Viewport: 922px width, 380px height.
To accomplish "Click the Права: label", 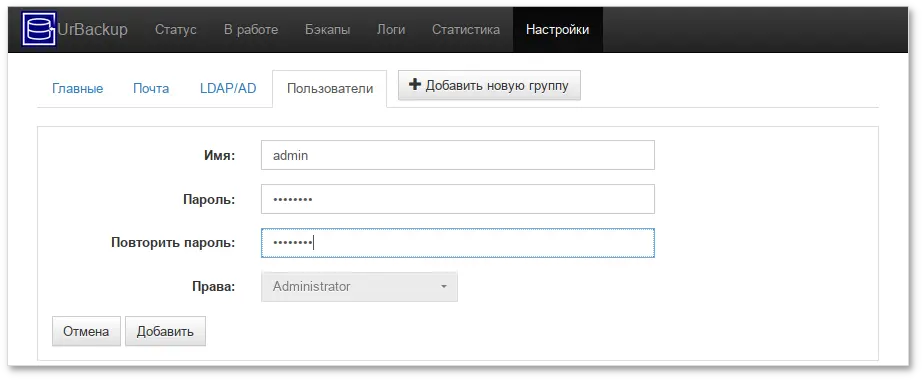I will click(213, 287).
